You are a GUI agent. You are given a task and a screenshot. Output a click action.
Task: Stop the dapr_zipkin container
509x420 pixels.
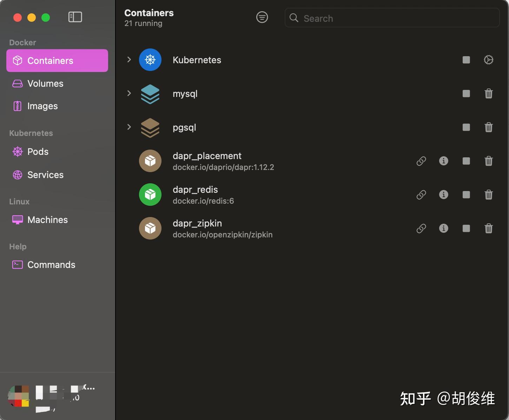point(466,228)
